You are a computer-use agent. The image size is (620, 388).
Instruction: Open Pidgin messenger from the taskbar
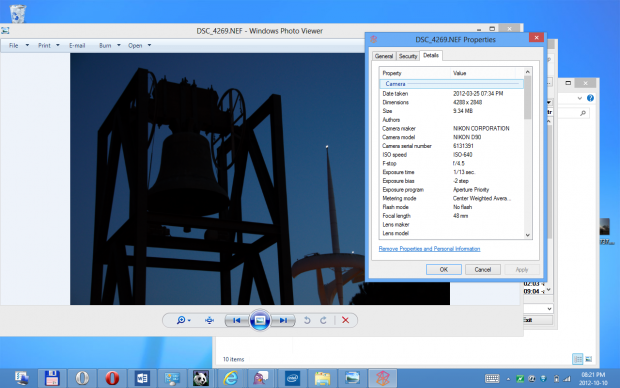[261, 379]
